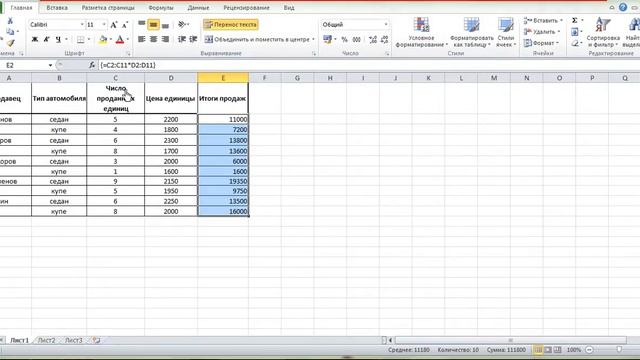Image resolution: width=640 pixels, height=360 pixels.
Task: Increase font size with the large A icon
Action: 114,25
